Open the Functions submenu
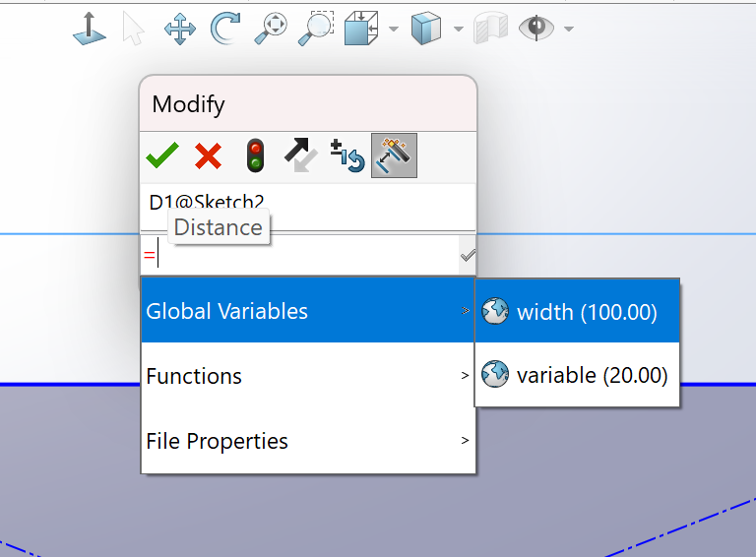756x557 pixels. tap(307, 376)
